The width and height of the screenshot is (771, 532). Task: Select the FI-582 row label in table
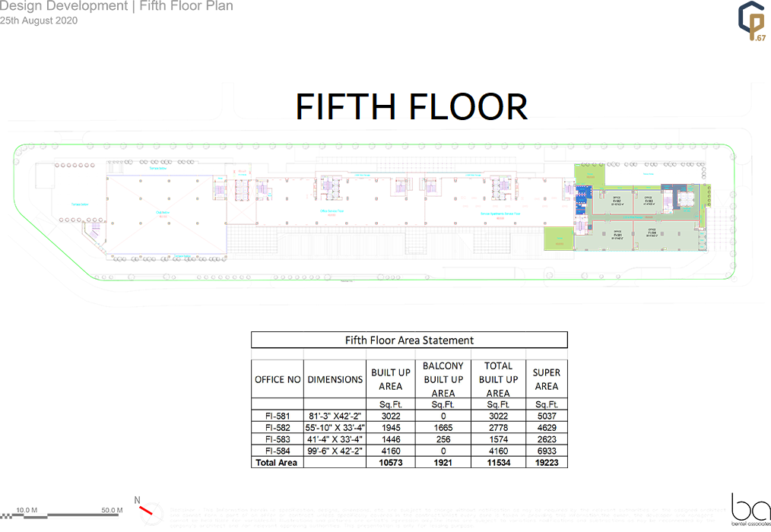click(x=278, y=428)
